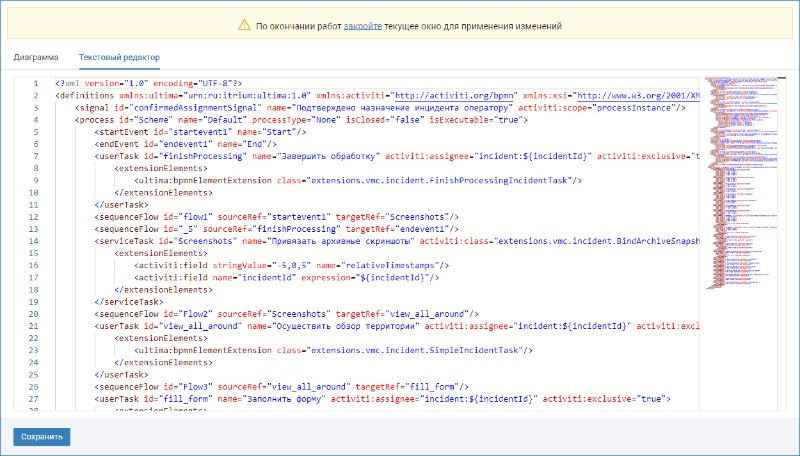Click the closing serviceTask tag

pyautogui.click(x=129, y=301)
